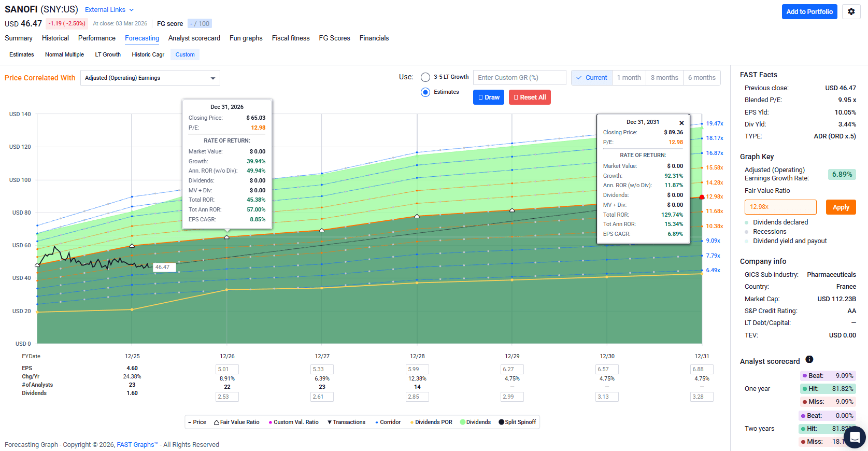Viewport: 868px width, 451px height.
Task: Expand the External Links dropdown
Action: coord(109,10)
